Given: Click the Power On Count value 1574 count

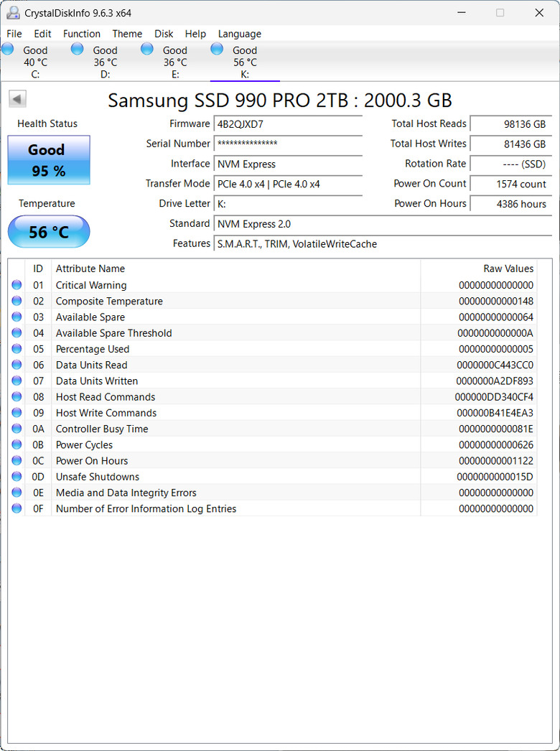Looking at the screenshot, I should click(511, 184).
